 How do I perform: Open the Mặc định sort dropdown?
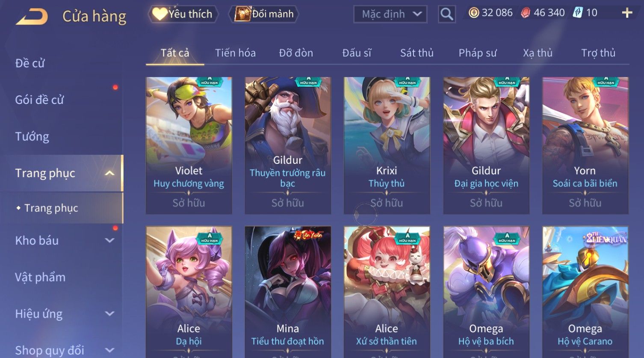390,14
